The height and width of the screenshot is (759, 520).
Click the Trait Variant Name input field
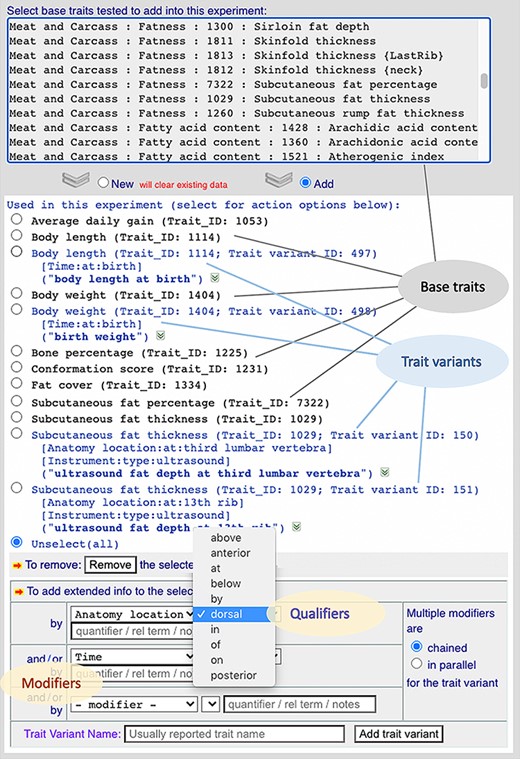click(x=234, y=734)
